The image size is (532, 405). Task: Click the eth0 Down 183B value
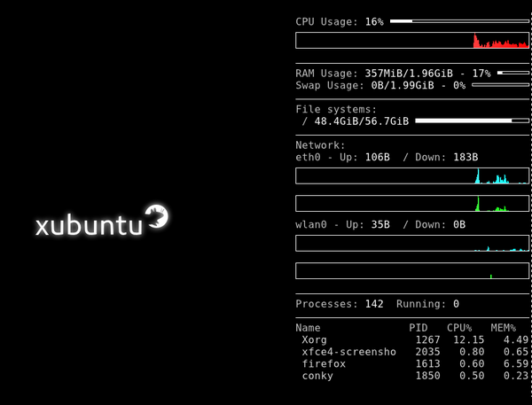[465, 157]
